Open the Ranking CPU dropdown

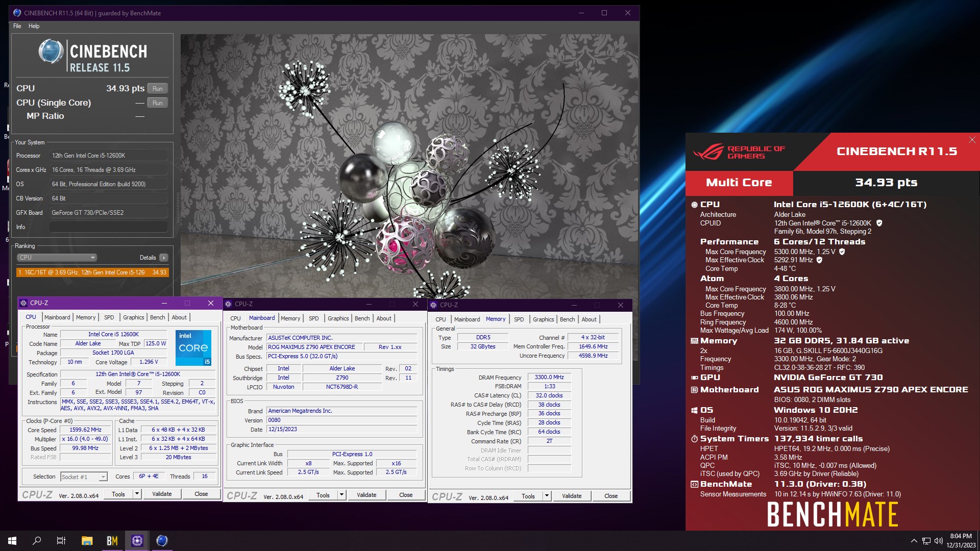coord(57,258)
